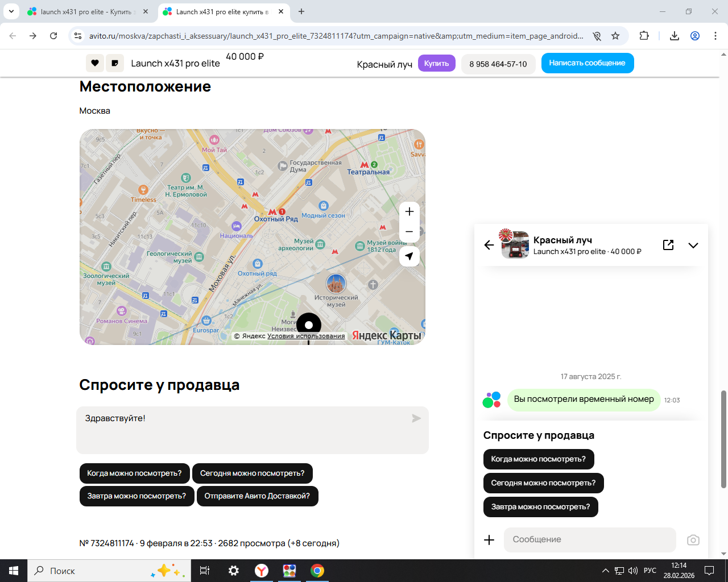Viewport: 728px width, 582px height.
Task: Open a new browser tab
Action: (x=301, y=11)
